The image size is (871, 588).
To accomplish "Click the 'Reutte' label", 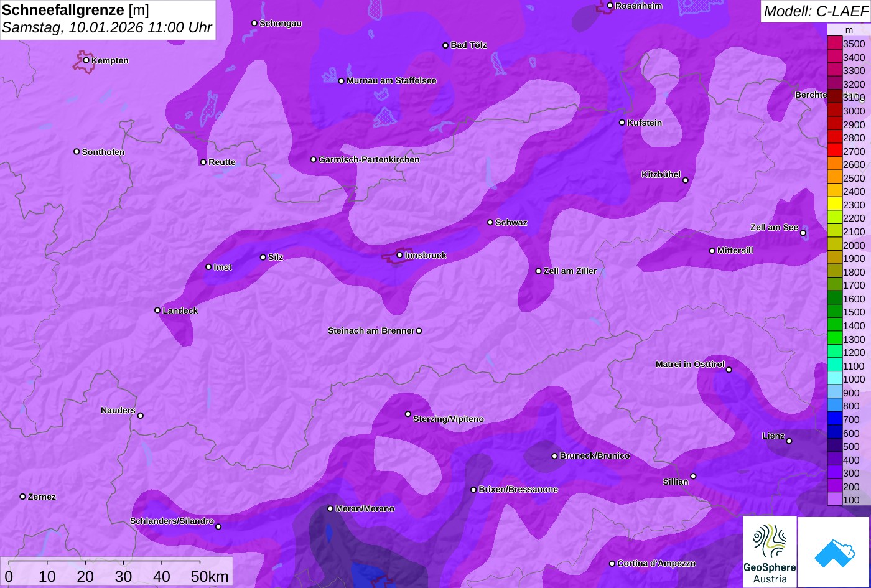I will pos(222,162).
